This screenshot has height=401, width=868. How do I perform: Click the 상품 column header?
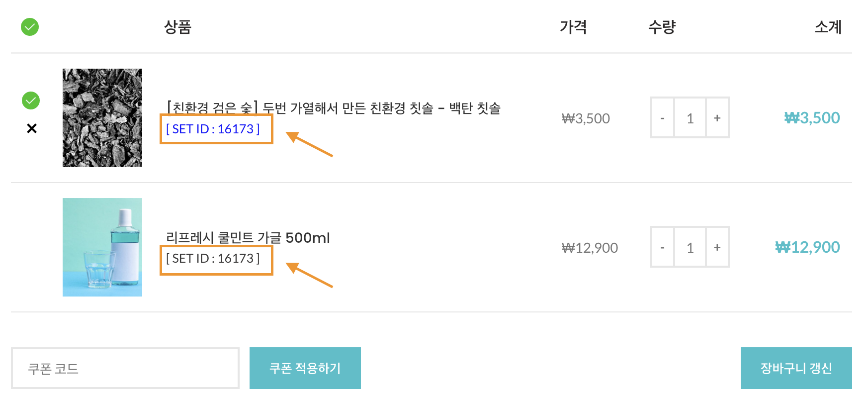coord(177,27)
